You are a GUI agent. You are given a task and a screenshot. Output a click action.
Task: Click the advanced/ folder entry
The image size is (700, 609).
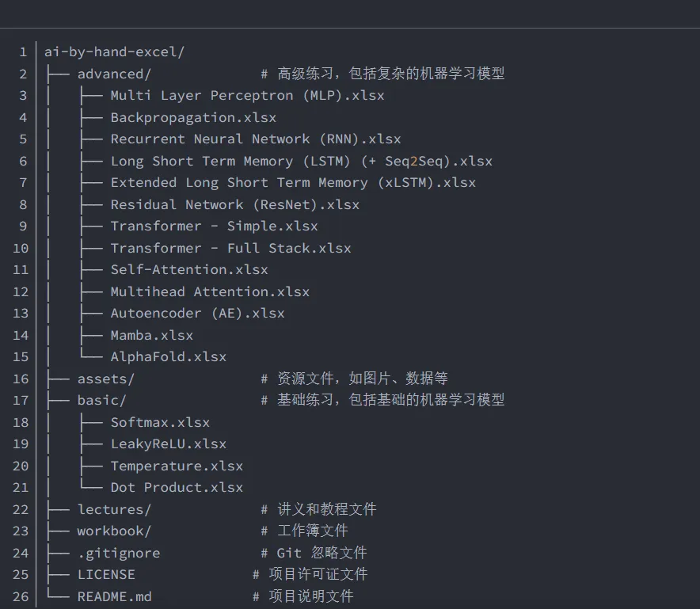tap(114, 74)
